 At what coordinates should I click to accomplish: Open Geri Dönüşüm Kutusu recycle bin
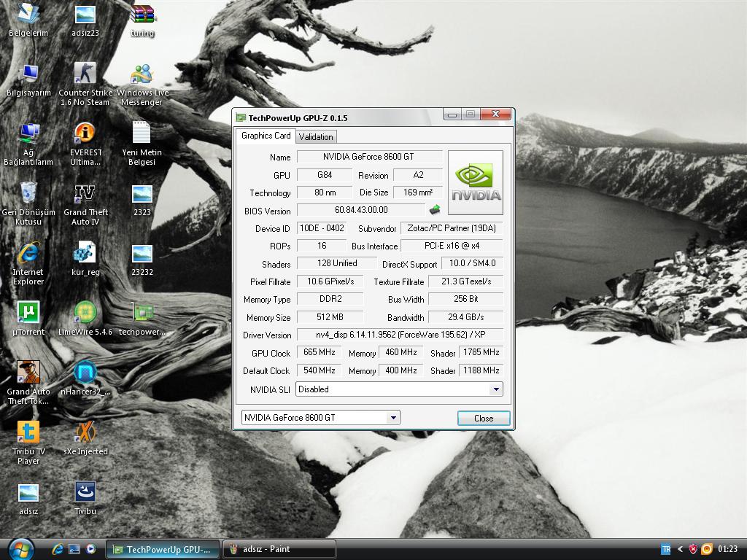tap(28, 204)
